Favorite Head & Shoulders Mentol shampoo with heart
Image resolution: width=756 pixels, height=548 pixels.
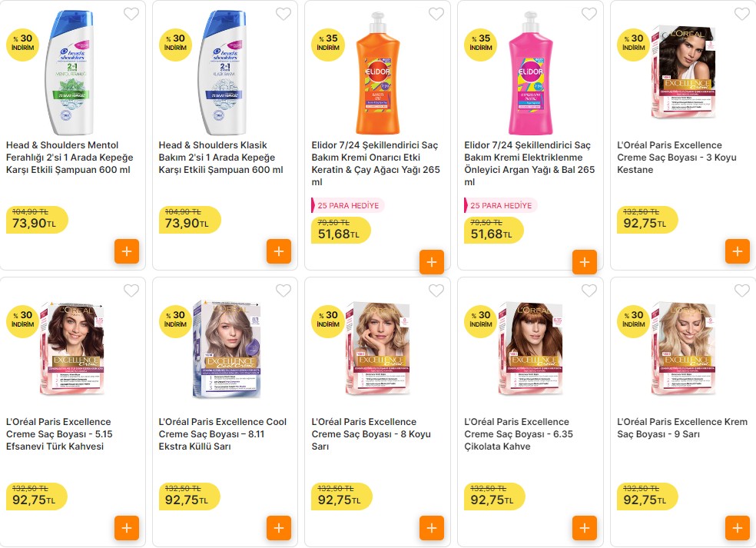click(131, 14)
